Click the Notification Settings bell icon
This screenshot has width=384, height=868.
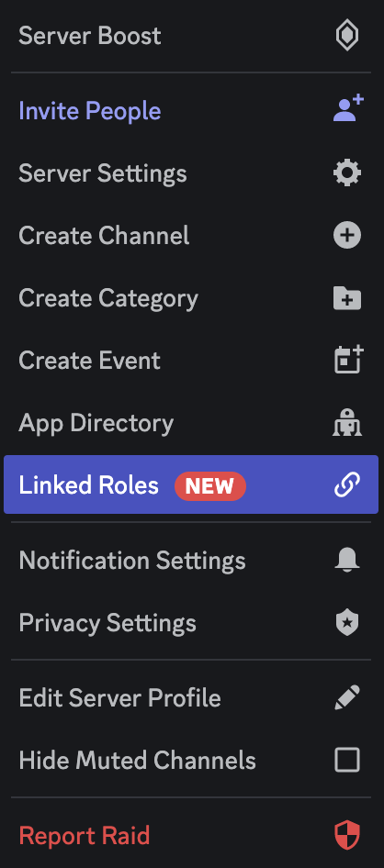coord(347,561)
